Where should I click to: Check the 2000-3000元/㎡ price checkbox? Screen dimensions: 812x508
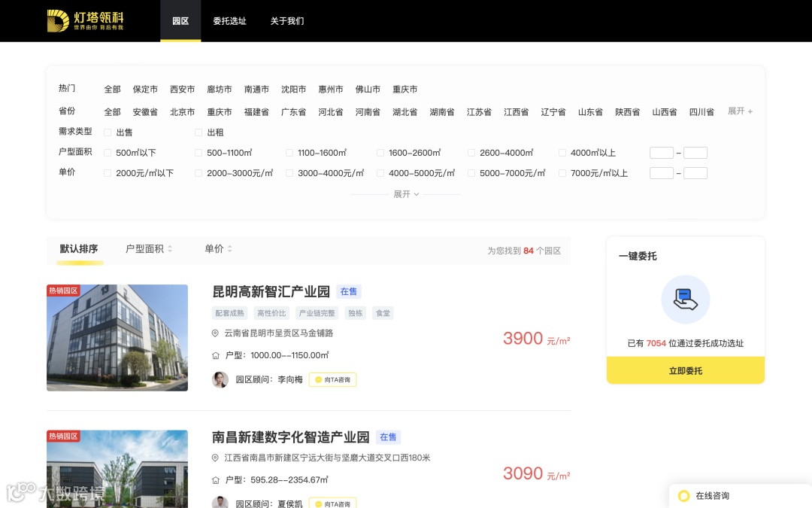tap(198, 173)
